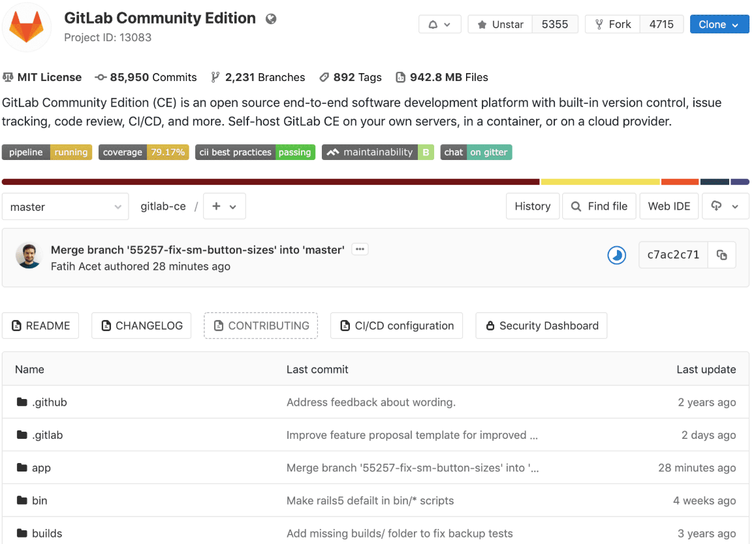Open commit 'Add missing builds/ folder'
756x544 pixels.
click(x=399, y=534)
